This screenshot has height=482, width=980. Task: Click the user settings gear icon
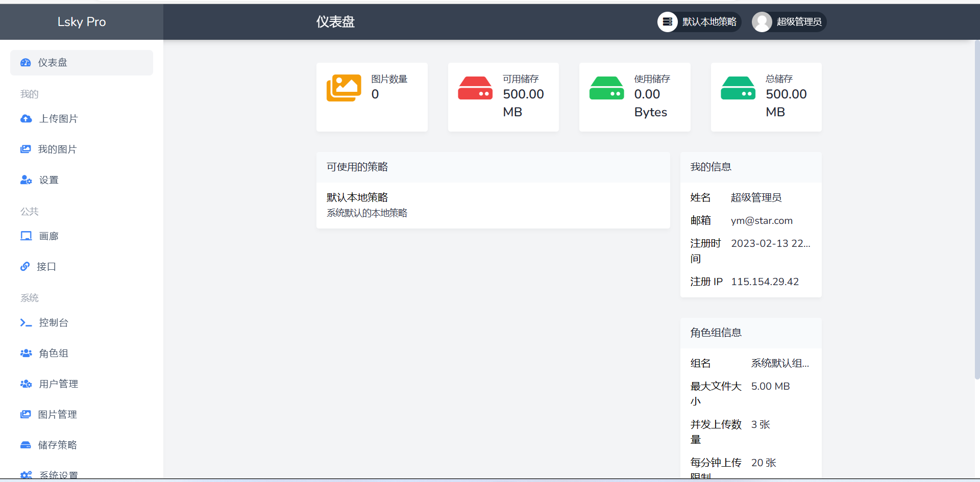click(26, 180)
